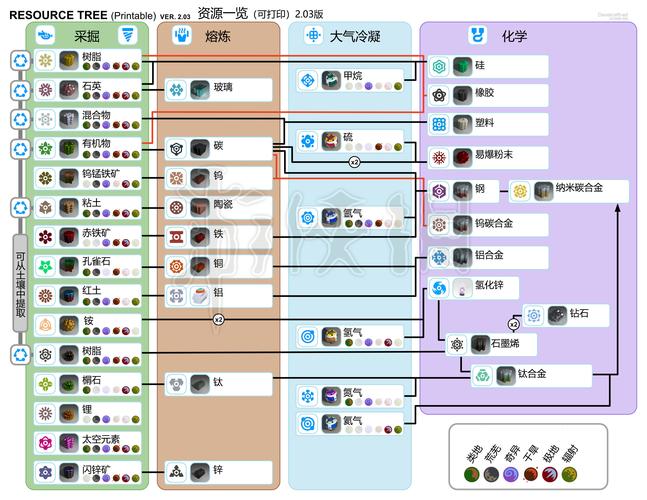The height and width of the screenshot is (500, 647).
Task: Select the yellow 纳米碳合金 symbol icon
Action: point(520,191)
